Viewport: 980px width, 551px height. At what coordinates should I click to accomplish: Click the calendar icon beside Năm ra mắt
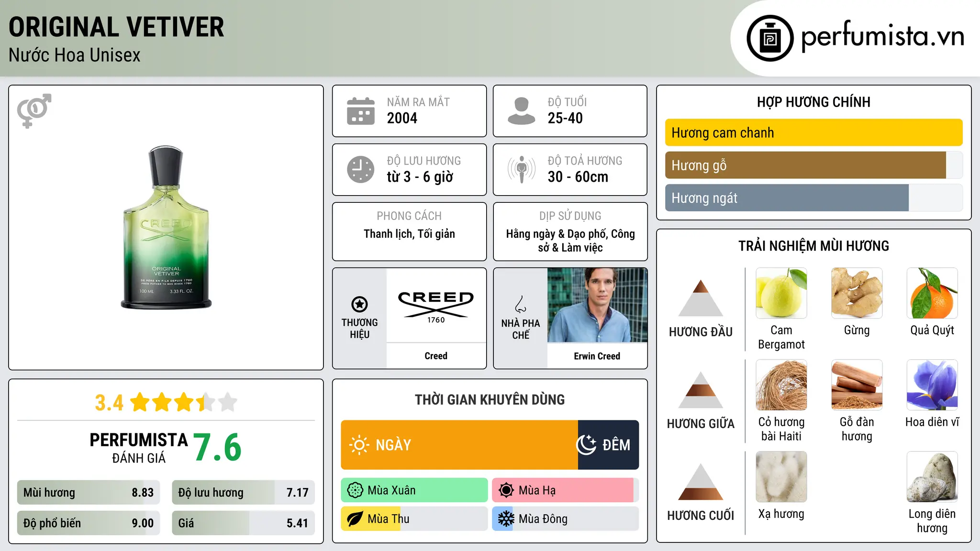[361, 111]
